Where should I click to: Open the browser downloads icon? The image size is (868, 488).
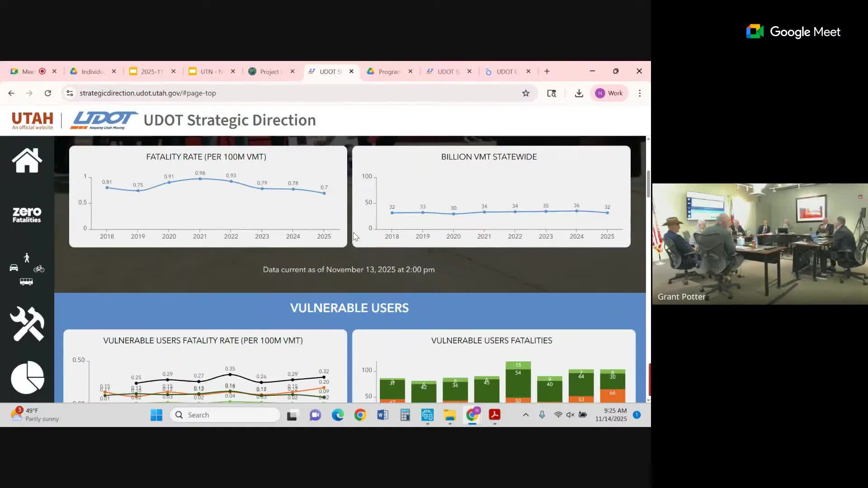tap(579, 93)
